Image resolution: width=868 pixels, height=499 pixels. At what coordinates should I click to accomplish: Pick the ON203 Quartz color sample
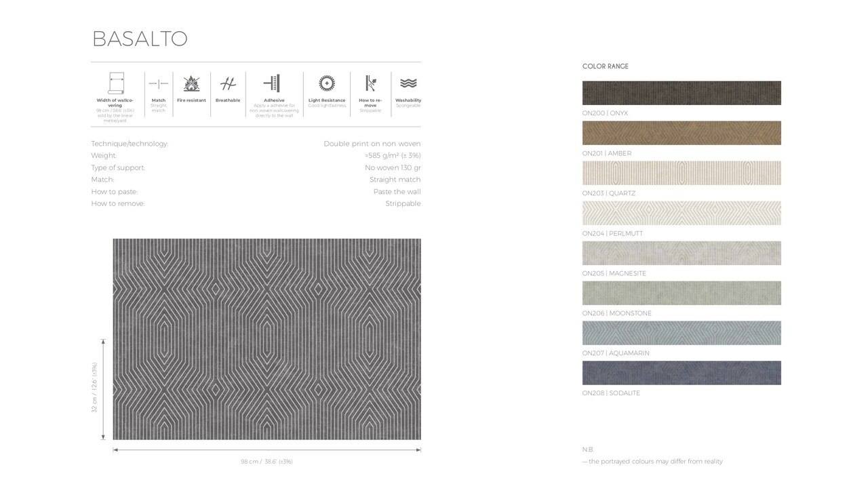point(682,173)
